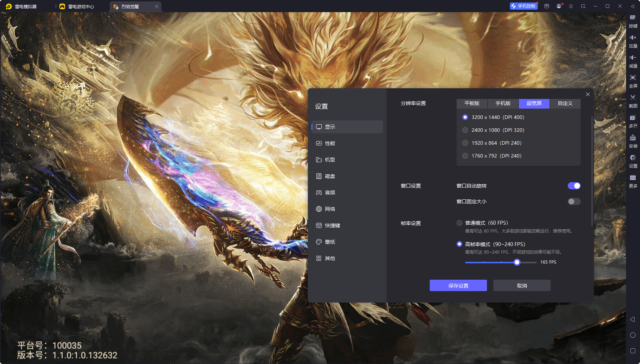
Task: Take a screenshot with the 截图 icon
Action: 632,101
